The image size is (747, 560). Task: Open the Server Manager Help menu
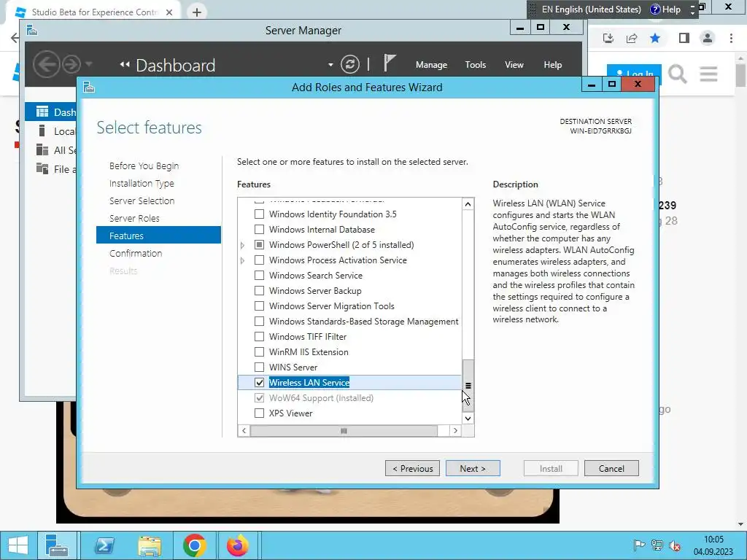pos(553,65)
